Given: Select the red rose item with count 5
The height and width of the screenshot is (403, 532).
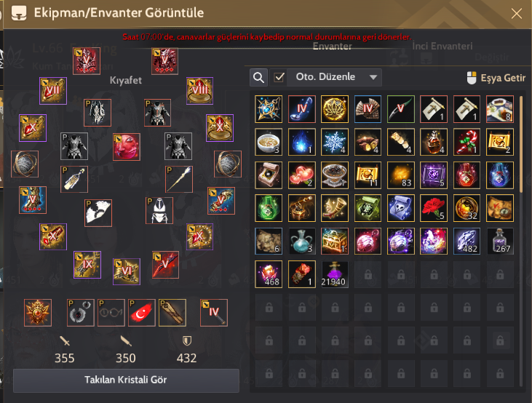Looking at the screenshot, I should (433, 208).
